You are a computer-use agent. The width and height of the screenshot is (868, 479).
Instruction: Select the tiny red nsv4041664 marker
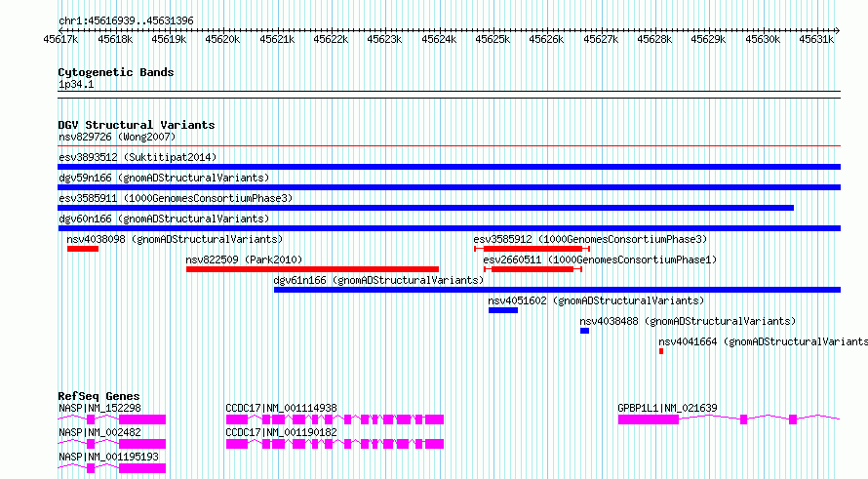pos(661,351)
